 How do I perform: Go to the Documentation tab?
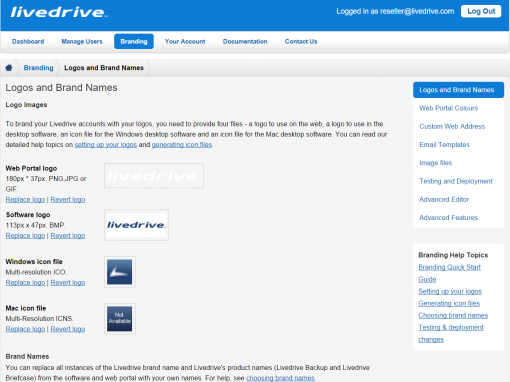click(245, 42)
